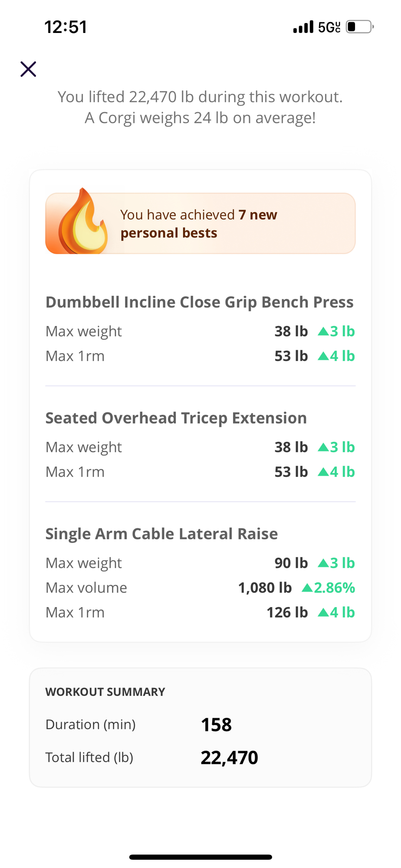
Task: Open Dumbbell Incline Close Grip Bench Press
Action: (199, 302)
